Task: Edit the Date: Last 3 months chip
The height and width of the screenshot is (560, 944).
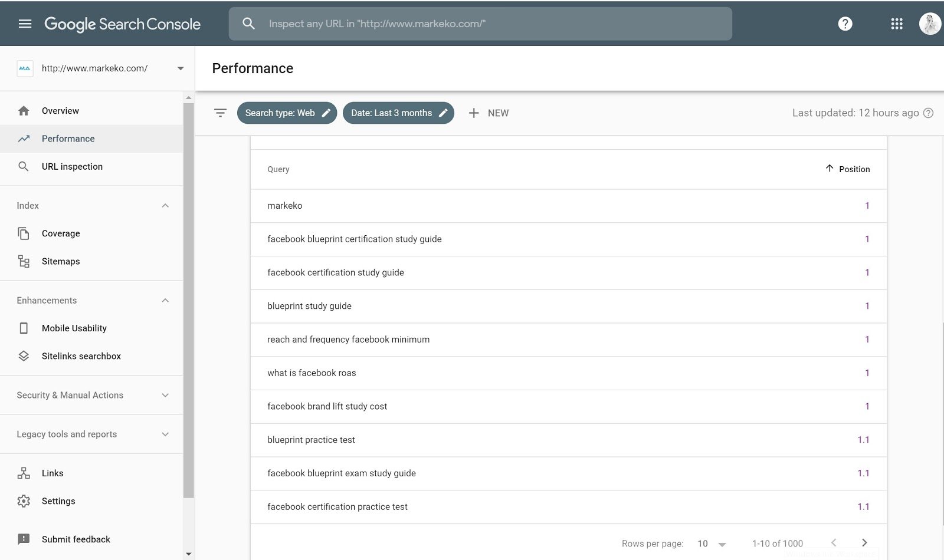Action: tap(398, 113)
